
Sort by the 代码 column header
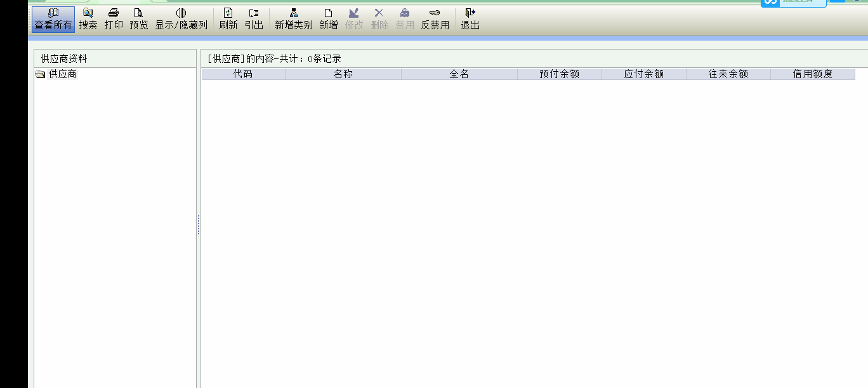[x=243, y=74]
